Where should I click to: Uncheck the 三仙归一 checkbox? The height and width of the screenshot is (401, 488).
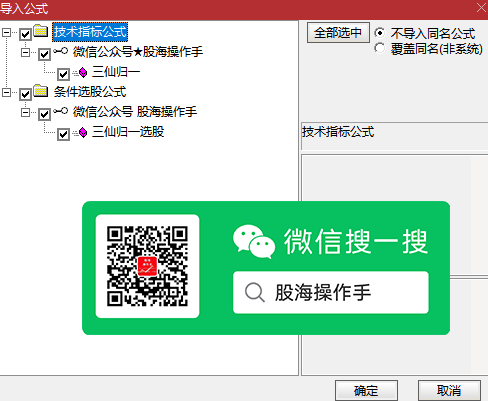tap(63, 74)
